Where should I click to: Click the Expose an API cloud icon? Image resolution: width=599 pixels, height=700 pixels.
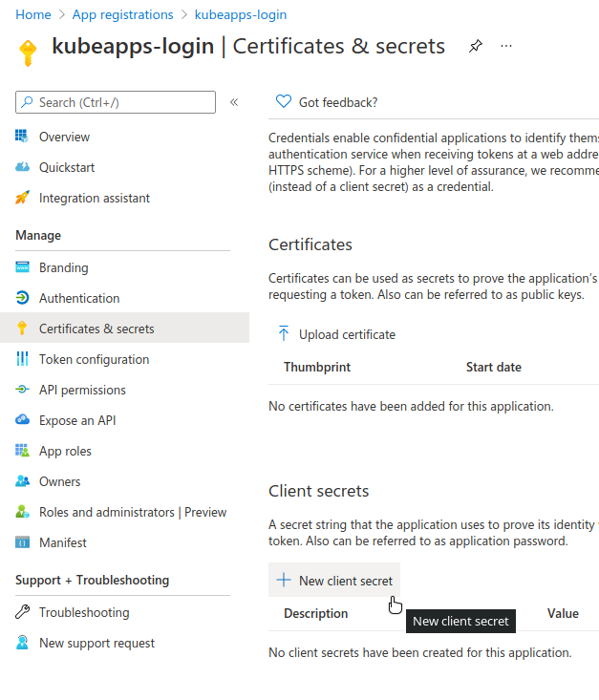click(x=22, y=420)
